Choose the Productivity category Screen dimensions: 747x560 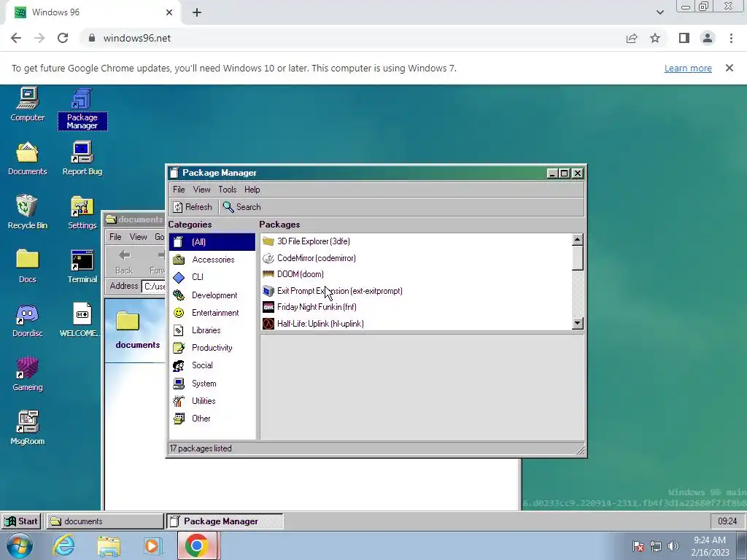(x=212, y=348)
